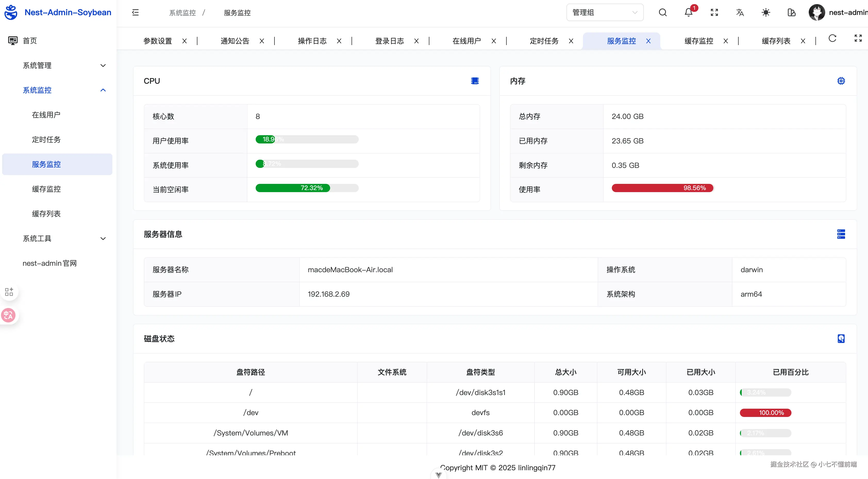Close the 操作日志 tab
This screenshot has width=868, height=479.
click(x=339, y=41)
